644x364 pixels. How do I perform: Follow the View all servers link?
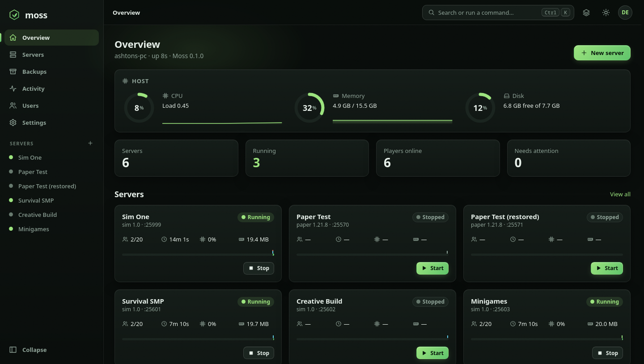pos(620,194)
